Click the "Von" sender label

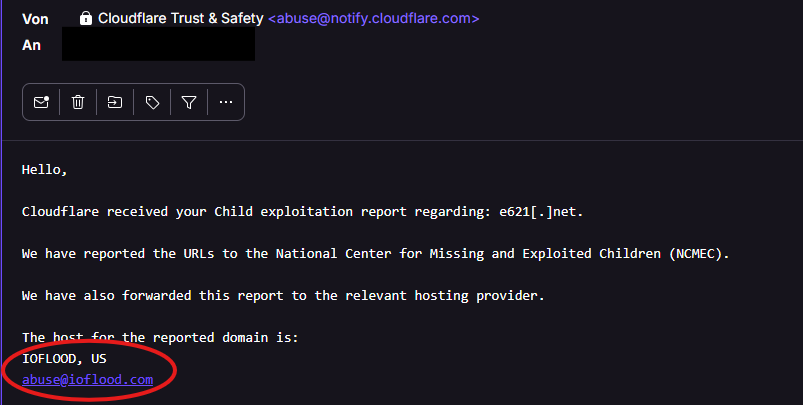[x=35, y=18]
